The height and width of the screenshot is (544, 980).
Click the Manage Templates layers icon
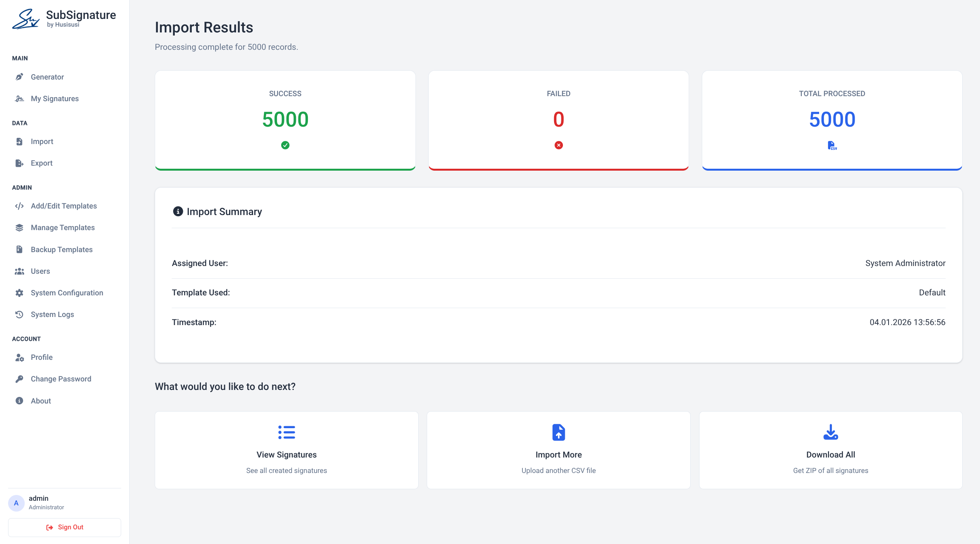point(19,228)
